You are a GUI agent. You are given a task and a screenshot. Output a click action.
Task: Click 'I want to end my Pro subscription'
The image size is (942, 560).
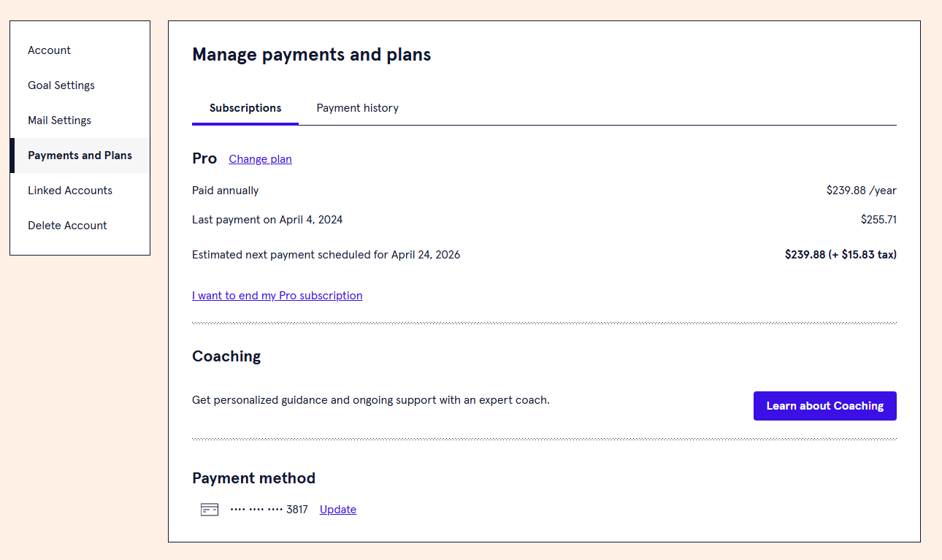click(x=277, y=296)
